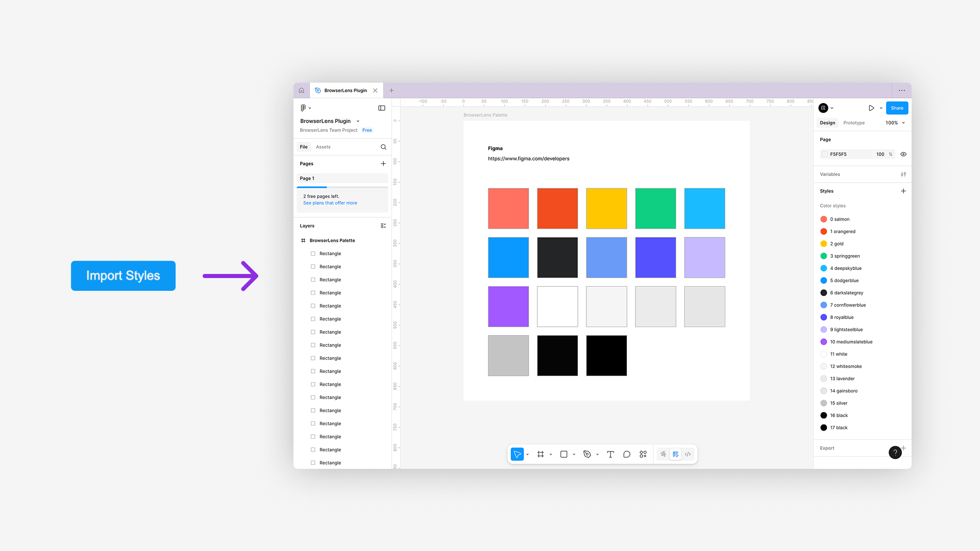Open the BrowserLens Plugin file name dropdown
Screen dimensions: 980x551
click(x=358, y=121)
